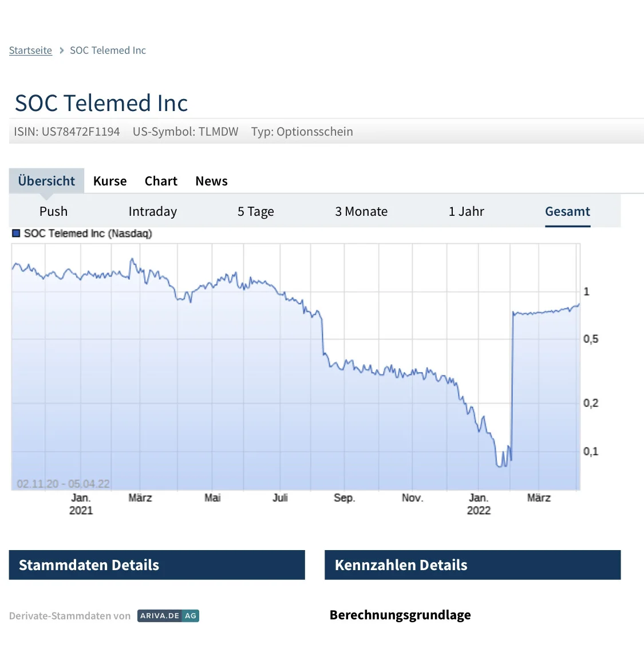Click the breadcrumb chevron arrow icon

click(x=61, y=50)
